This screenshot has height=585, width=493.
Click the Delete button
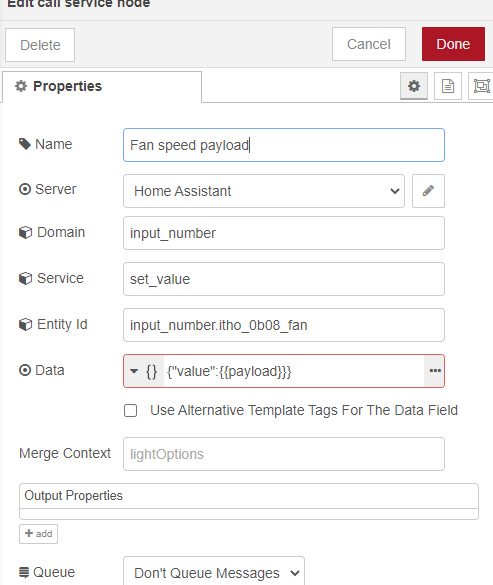pos(40,45)
